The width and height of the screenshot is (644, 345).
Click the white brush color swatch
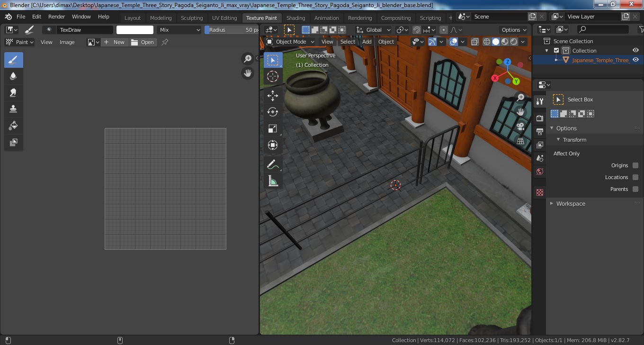pos(135,30)
